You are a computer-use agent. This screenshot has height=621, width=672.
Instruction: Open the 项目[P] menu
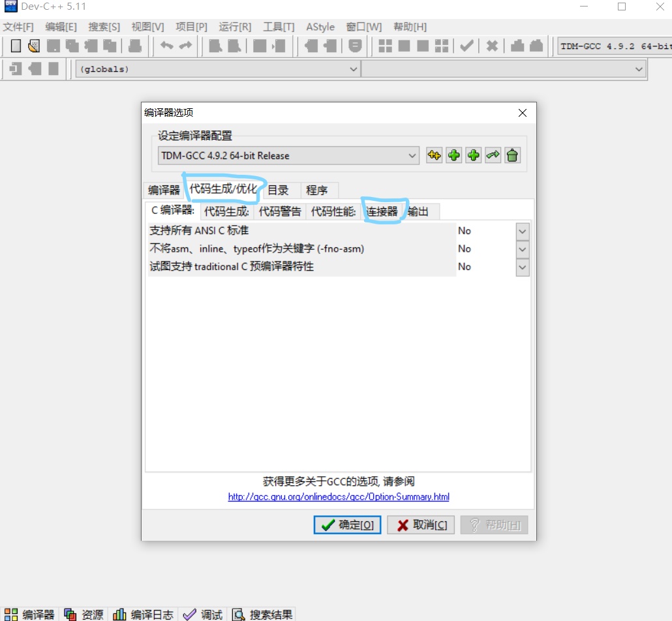pos(191,27)
